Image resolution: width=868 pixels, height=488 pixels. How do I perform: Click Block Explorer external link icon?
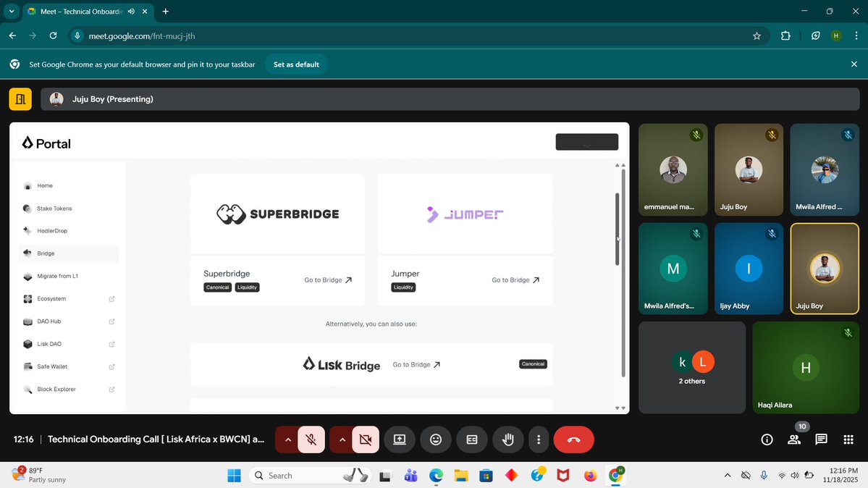click(111, 390)
